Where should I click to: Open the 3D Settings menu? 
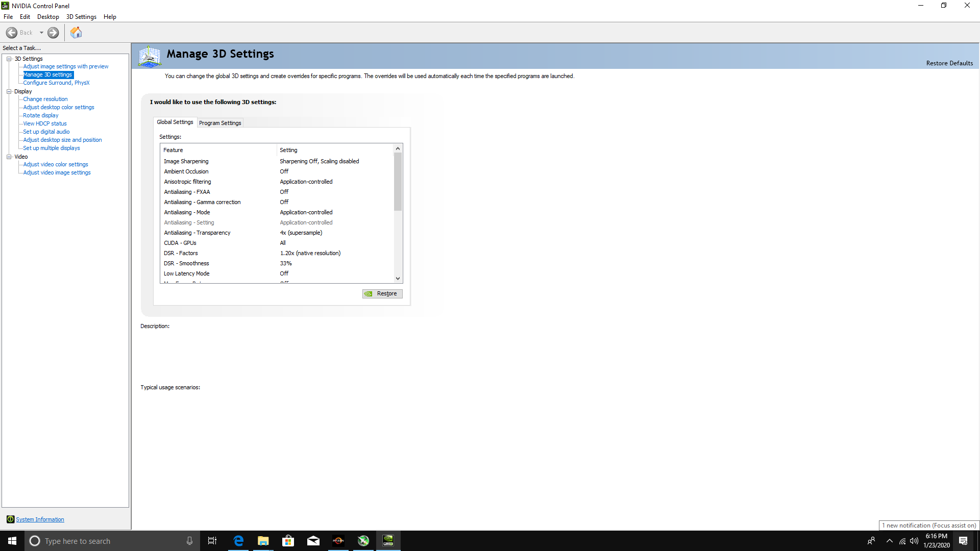81,17
